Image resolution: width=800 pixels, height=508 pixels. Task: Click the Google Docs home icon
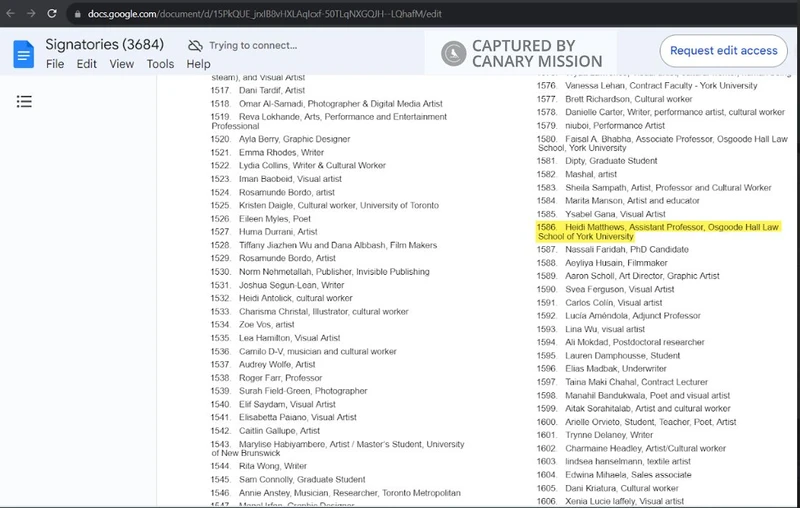(23, 54)
